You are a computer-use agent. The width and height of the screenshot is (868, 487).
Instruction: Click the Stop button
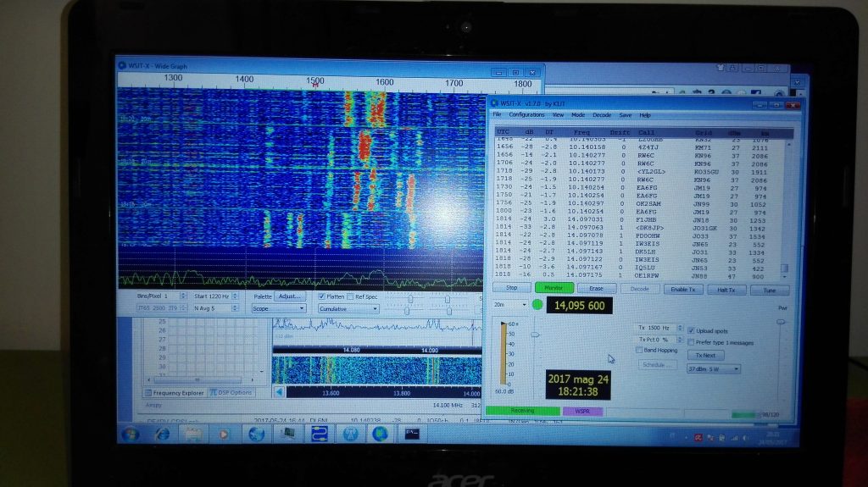click(x=511, y=288)
